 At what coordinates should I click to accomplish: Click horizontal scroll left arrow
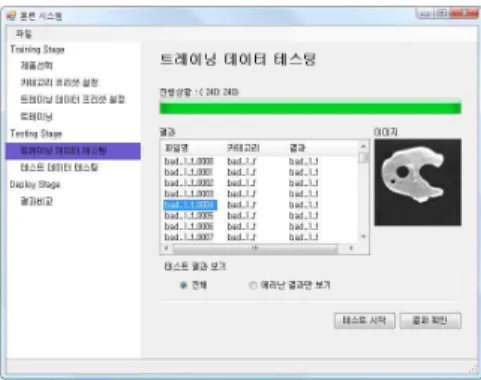click(x=166, y=248)
